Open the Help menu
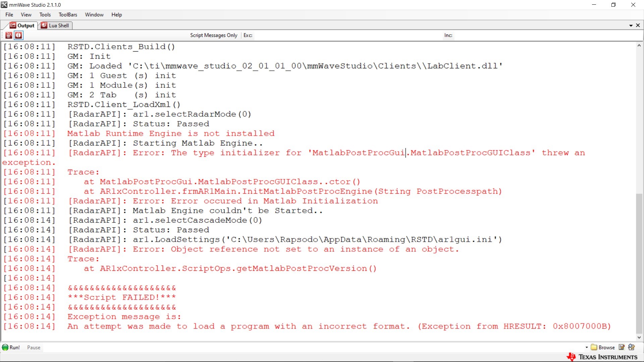 click(116, 15)
